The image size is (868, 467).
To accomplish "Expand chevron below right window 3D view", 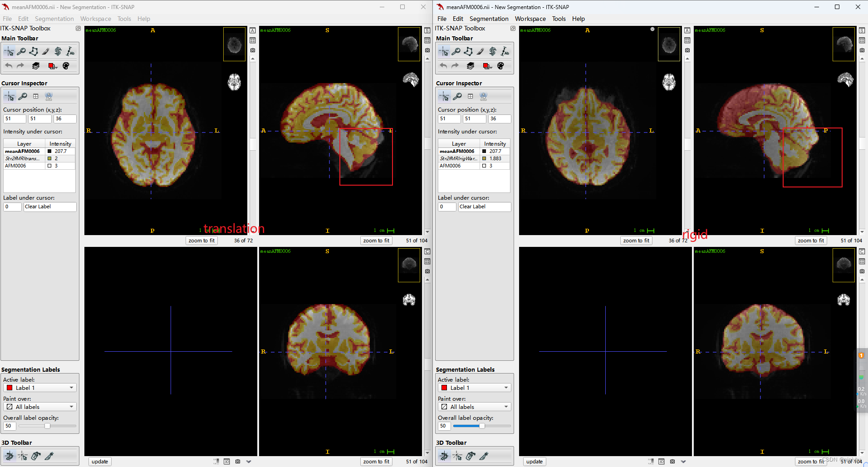I will pos(683,462).
